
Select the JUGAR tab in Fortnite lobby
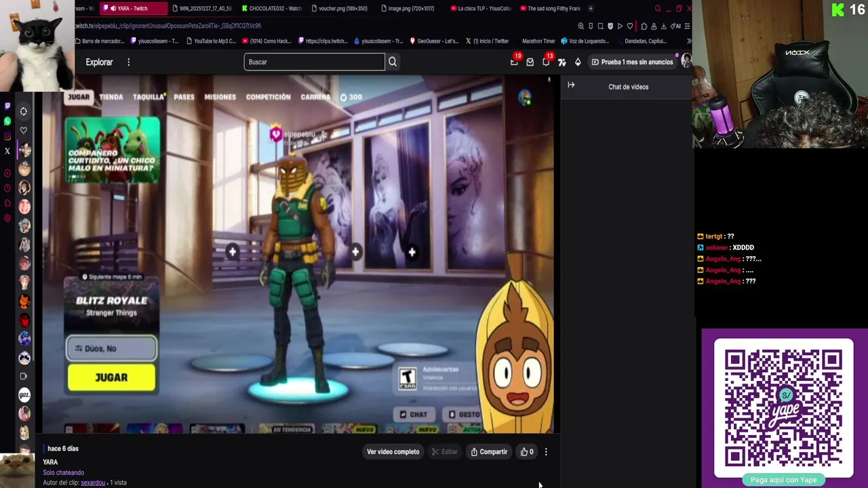click(79, 97)
